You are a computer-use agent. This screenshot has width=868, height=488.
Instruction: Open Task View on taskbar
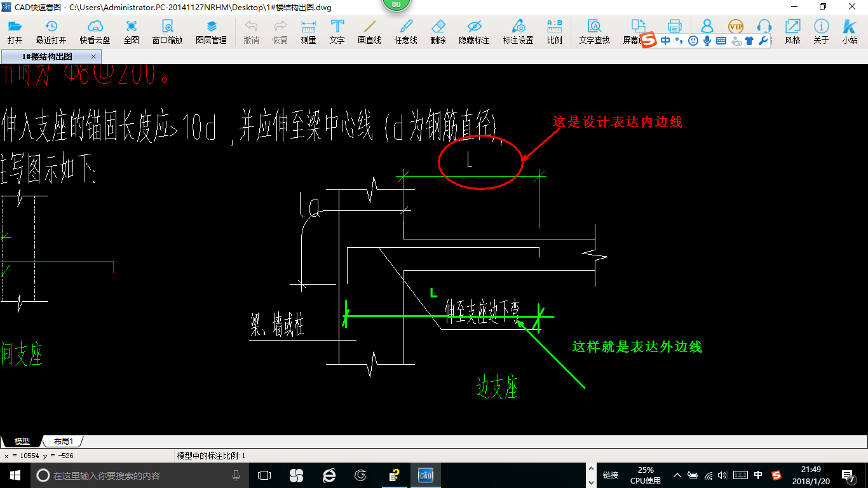click(264, 475)
